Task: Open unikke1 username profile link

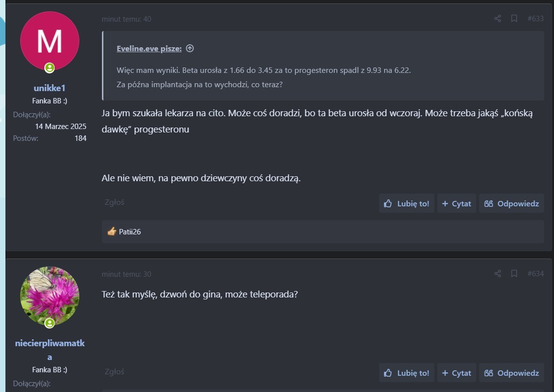Action: tap(49, 88)
